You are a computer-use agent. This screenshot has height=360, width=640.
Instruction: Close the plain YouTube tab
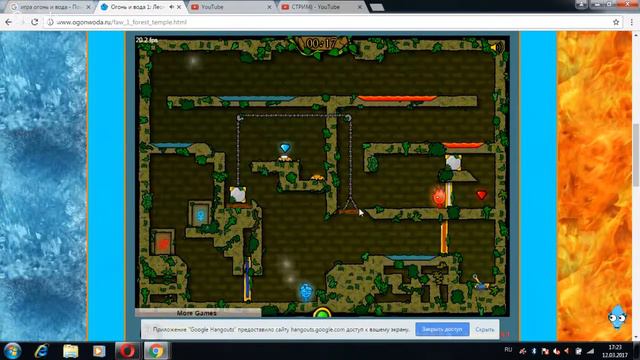click(x=269, y=7)
